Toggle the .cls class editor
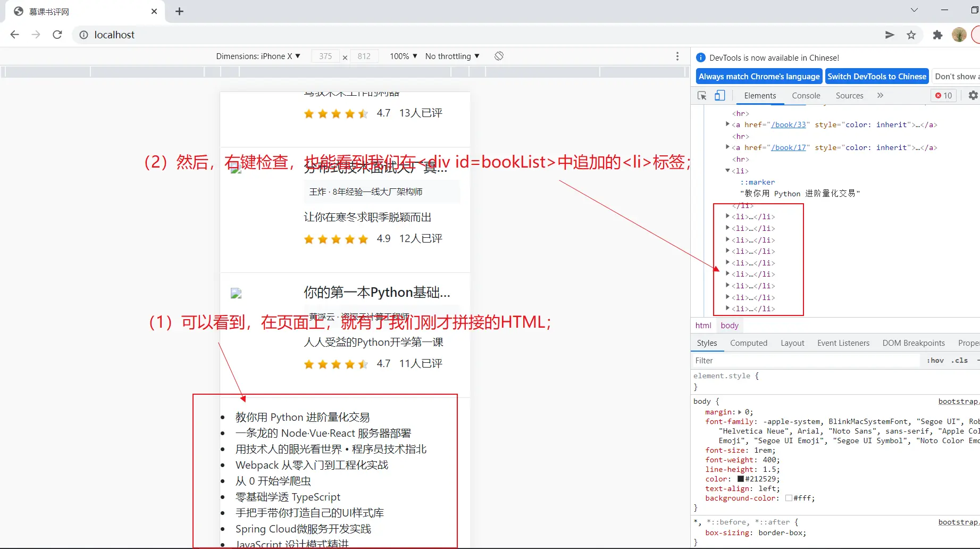Image resolution: width=980 pixels, height=549 pixels. pos(959,361)
